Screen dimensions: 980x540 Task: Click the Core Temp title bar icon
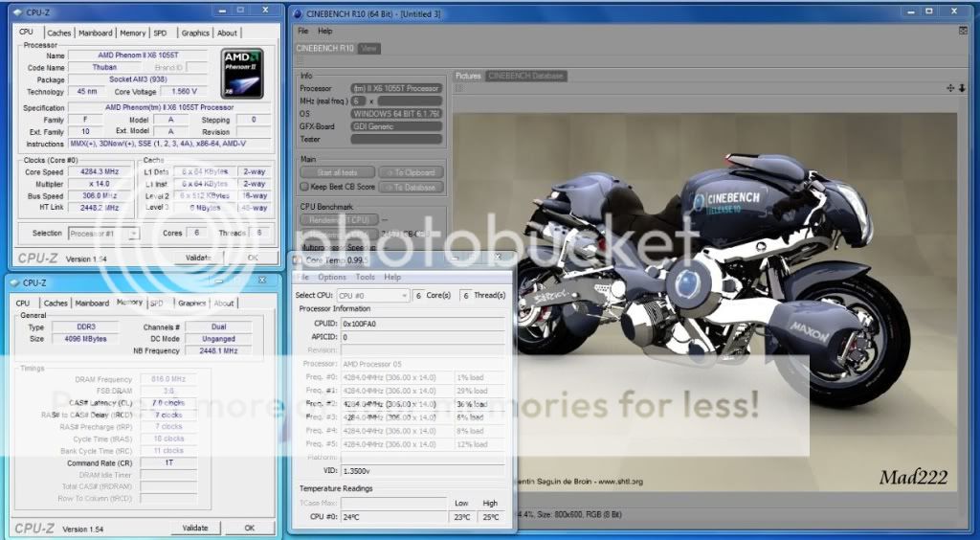click(x=300, y=260)
